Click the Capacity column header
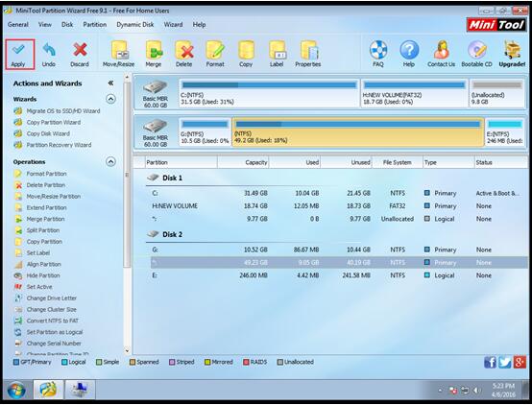 [243, 162]
